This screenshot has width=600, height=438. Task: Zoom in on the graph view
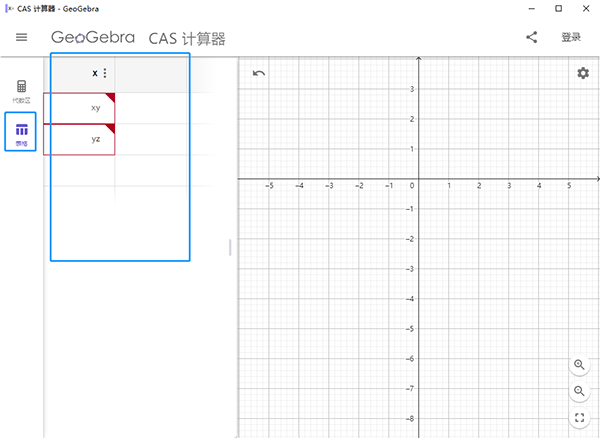pyautogui.click(x=580, y=365)
